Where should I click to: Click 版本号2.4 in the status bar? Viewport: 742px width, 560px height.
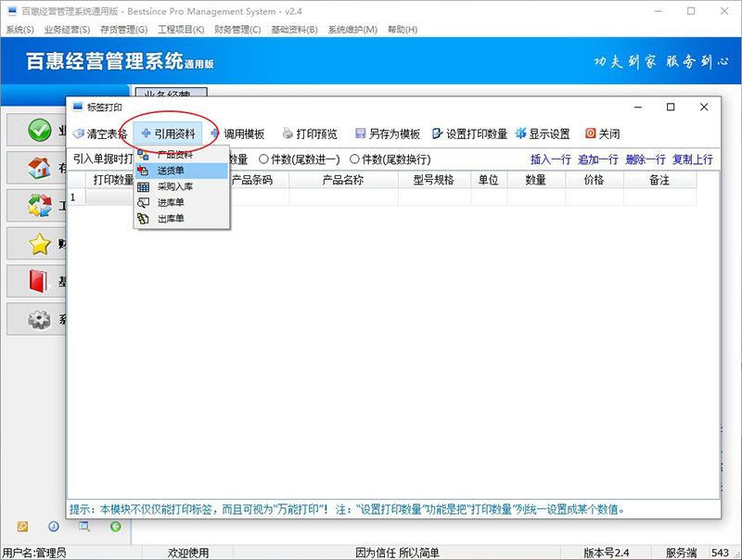tap(607, 553)
